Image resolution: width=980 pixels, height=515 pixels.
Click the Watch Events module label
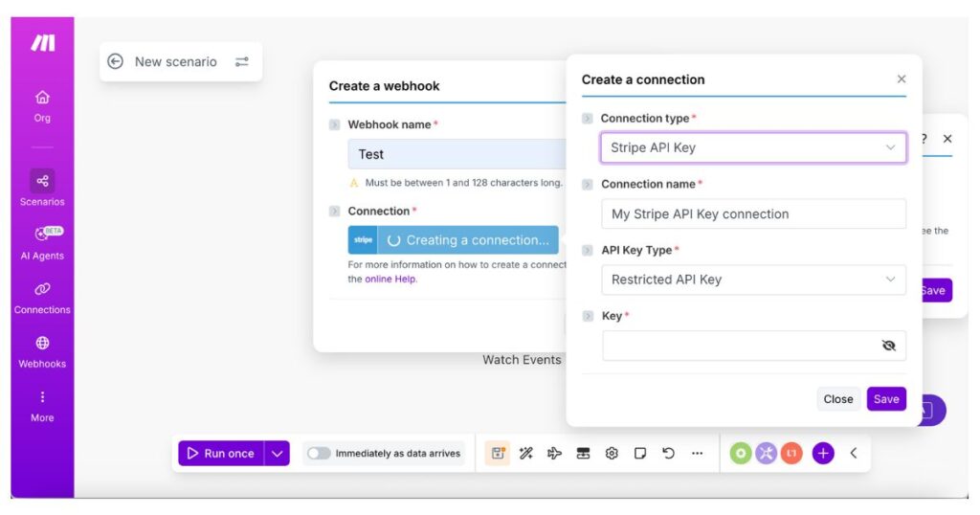522,359
